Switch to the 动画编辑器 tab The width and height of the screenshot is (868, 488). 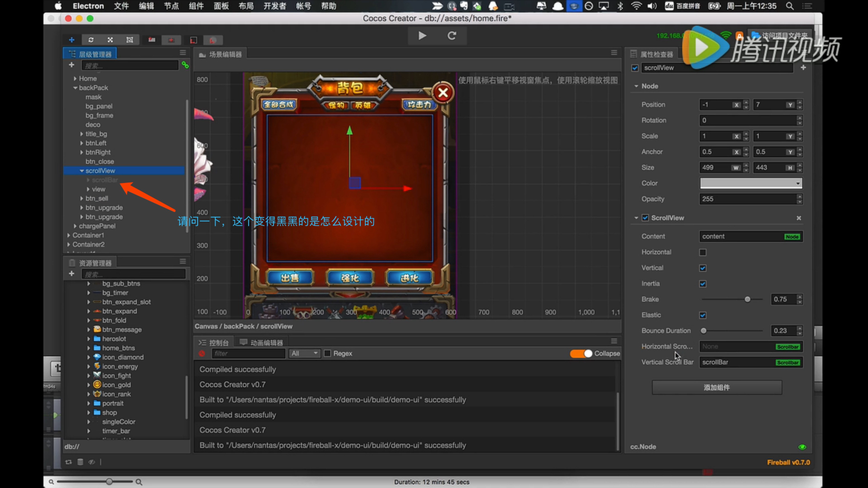click(x=262, y=343)
